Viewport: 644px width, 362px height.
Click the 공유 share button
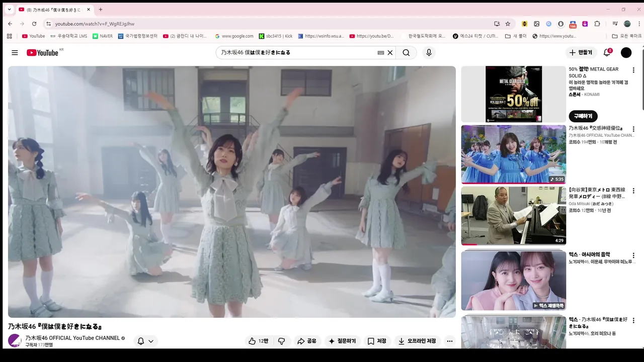[x=307, y=341]
